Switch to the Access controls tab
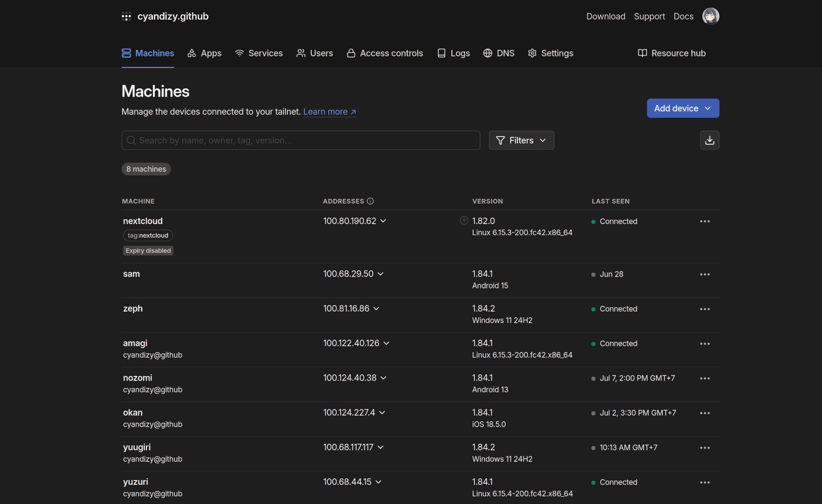The image size is (822, 504). [x=385, y=53]
